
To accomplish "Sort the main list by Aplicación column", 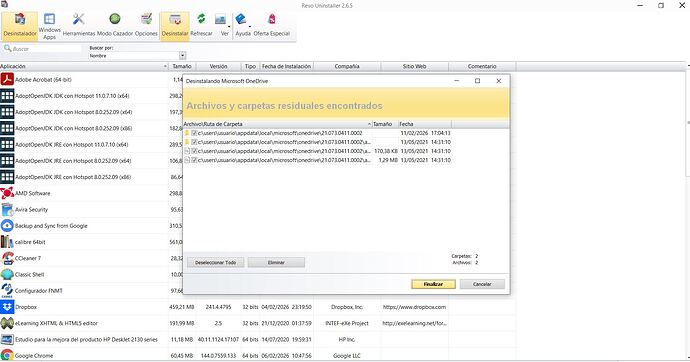I will (x=84, y=66).
